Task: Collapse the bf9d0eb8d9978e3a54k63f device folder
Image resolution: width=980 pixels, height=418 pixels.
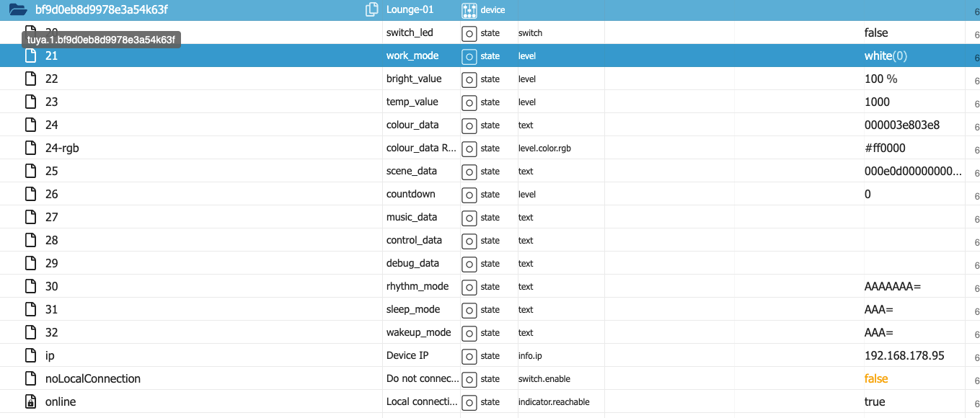Action: point(18,10)
